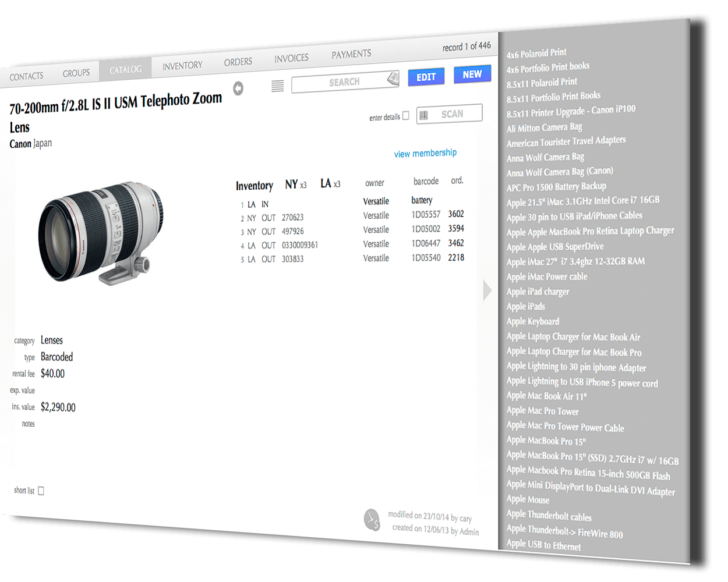Open the view membership link
This screenshot has width=728, height=582.
tap(425, 153)
